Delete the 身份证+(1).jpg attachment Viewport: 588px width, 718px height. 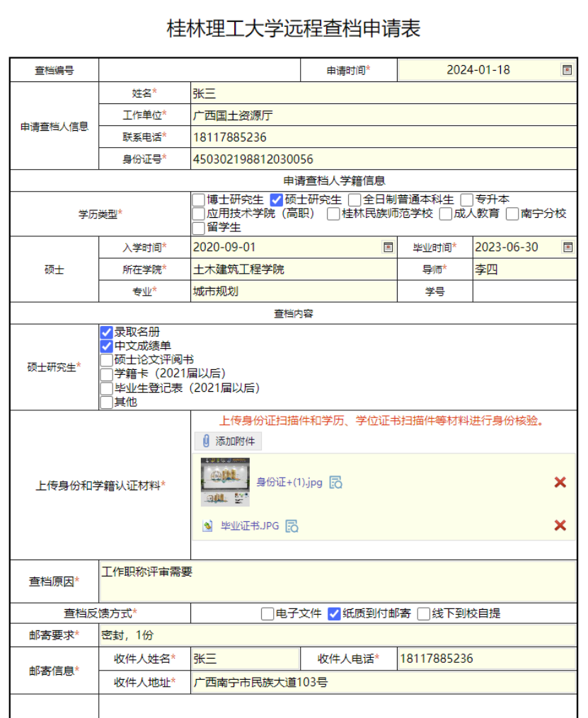(x=560, y=482)
